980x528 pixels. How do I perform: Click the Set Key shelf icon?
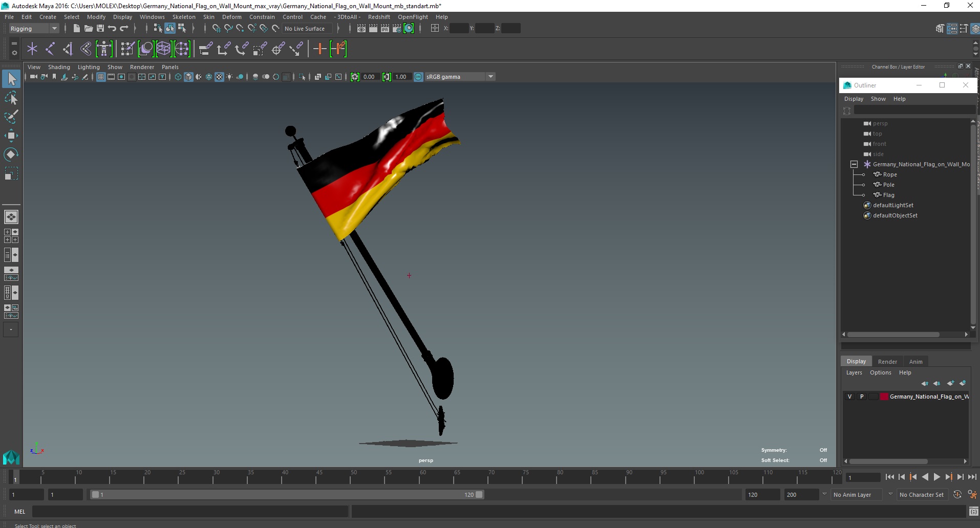click(320, 49)
